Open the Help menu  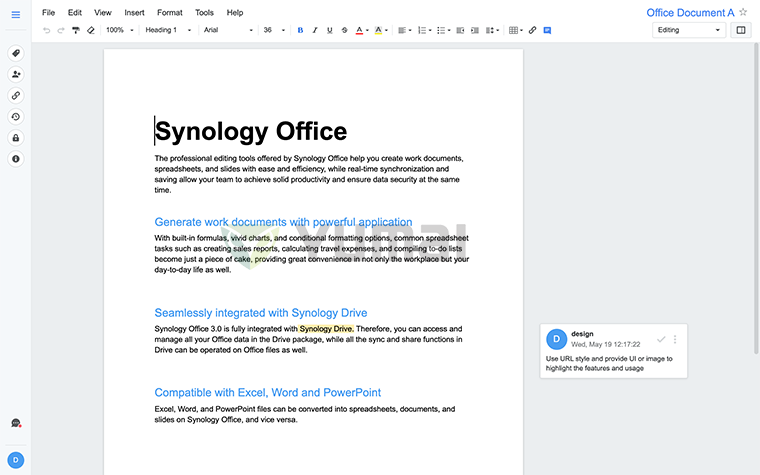coord(235,13)
